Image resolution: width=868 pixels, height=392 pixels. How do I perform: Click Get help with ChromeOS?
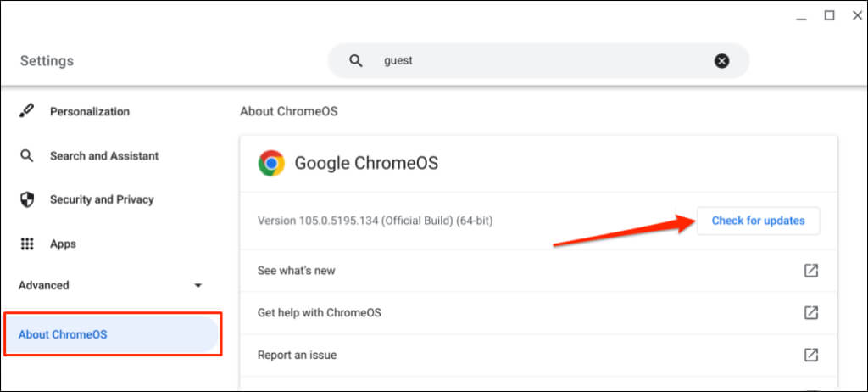point(320,313)
